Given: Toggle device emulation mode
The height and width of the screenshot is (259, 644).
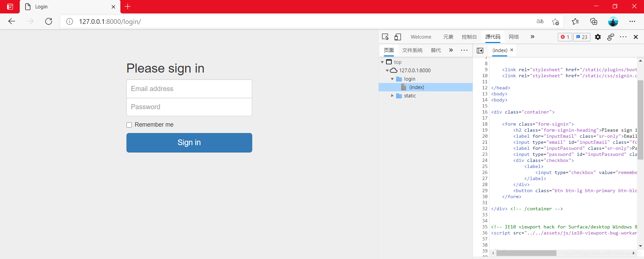Looking at the screenshot, I should (397, 37).
